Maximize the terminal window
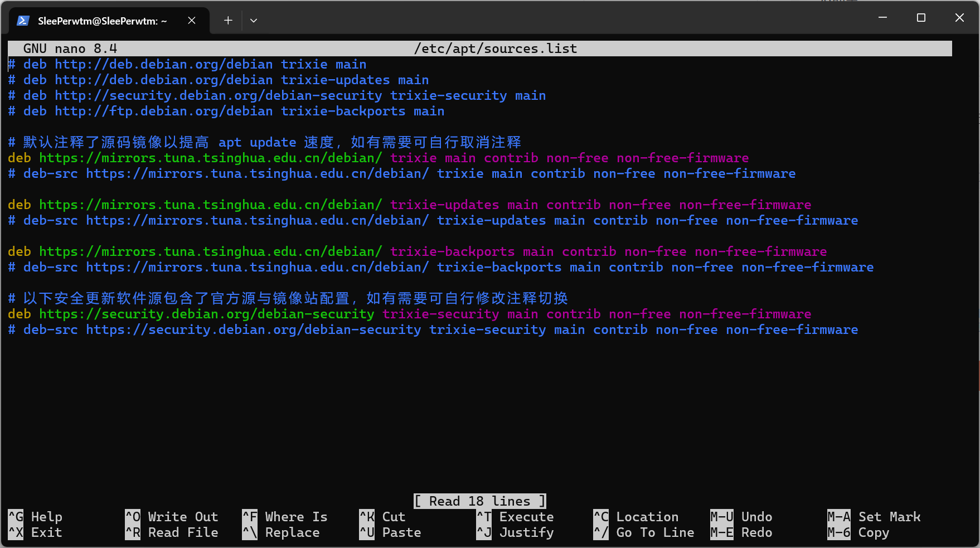The width and height of the screenshot is (980, 548). tap(921, 18)
